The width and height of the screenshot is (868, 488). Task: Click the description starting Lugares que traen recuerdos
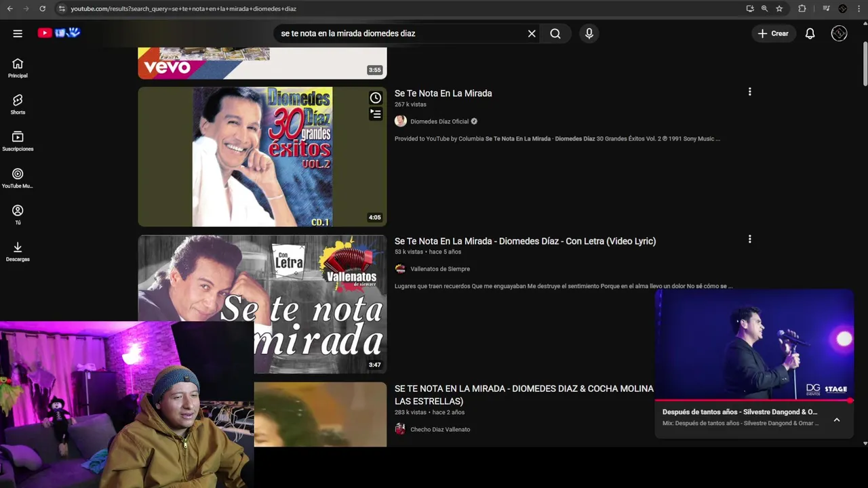click(564, 286)
